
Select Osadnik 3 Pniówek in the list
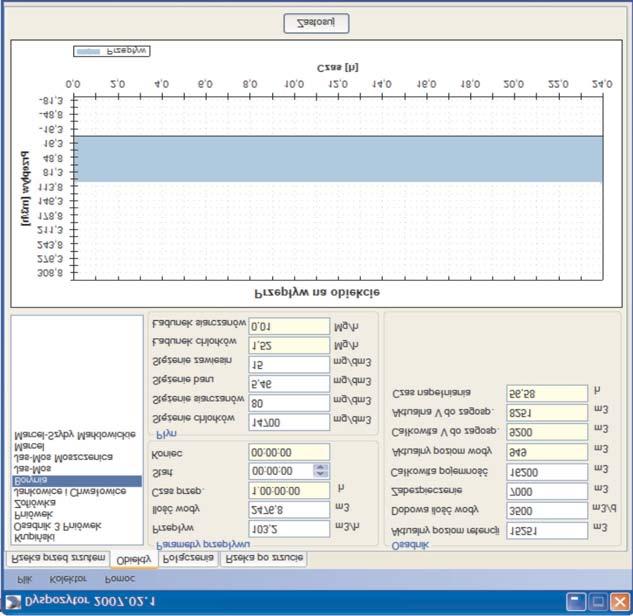point(57,526)
